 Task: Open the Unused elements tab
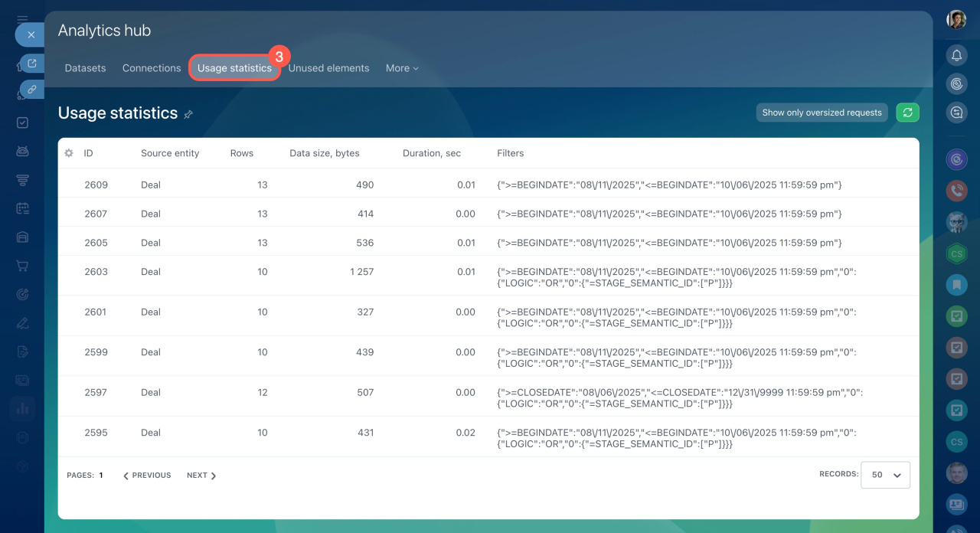coord(328,68)
